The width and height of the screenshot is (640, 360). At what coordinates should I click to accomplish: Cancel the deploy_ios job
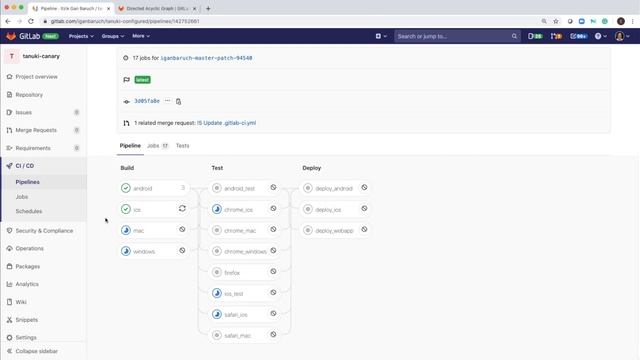[364, 209]
